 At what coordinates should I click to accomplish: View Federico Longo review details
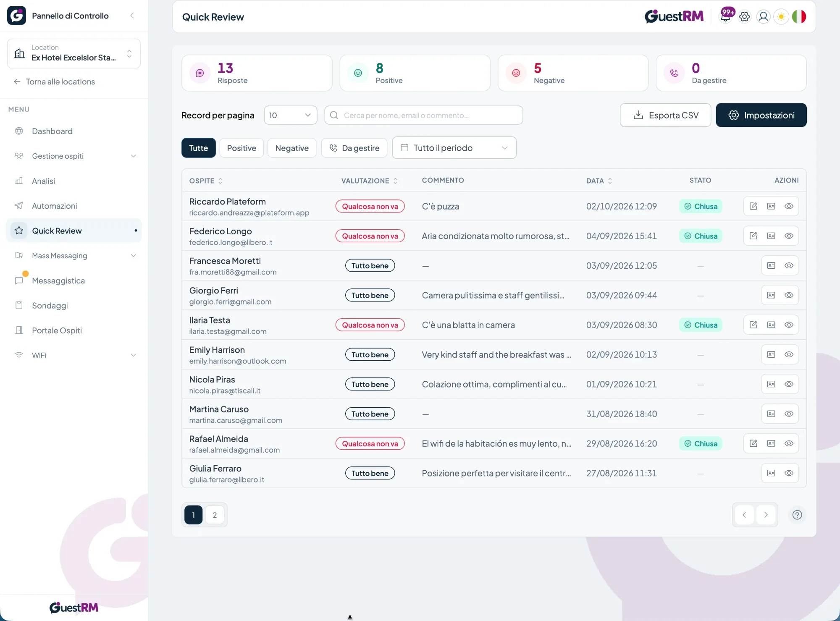tap(789, 236)
